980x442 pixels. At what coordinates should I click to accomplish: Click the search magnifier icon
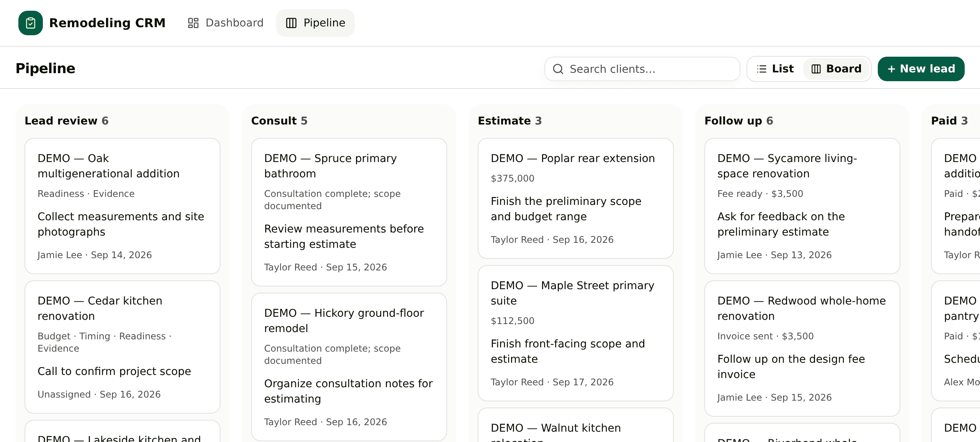click(x=558, y=69)
